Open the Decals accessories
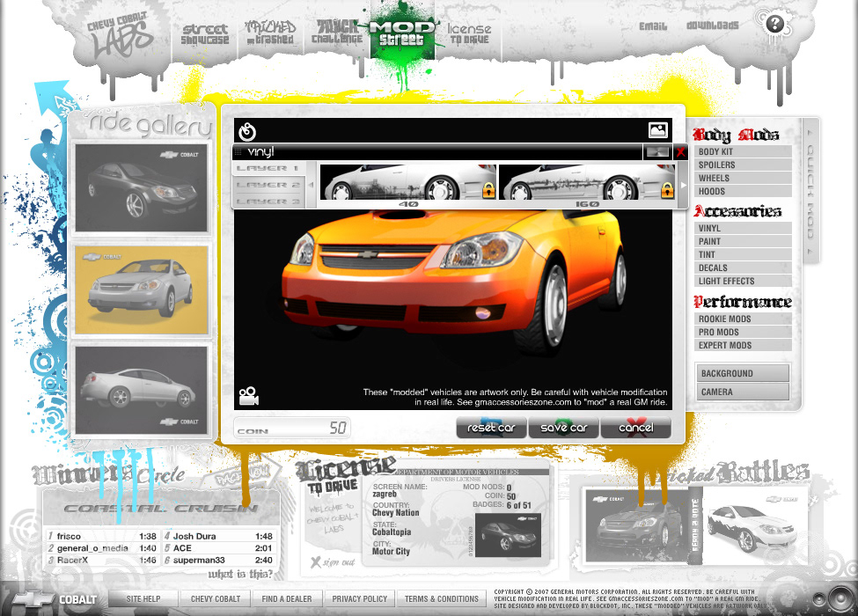Image resolution: width=858 pixels, height=616 pixels. click(743, 268)
